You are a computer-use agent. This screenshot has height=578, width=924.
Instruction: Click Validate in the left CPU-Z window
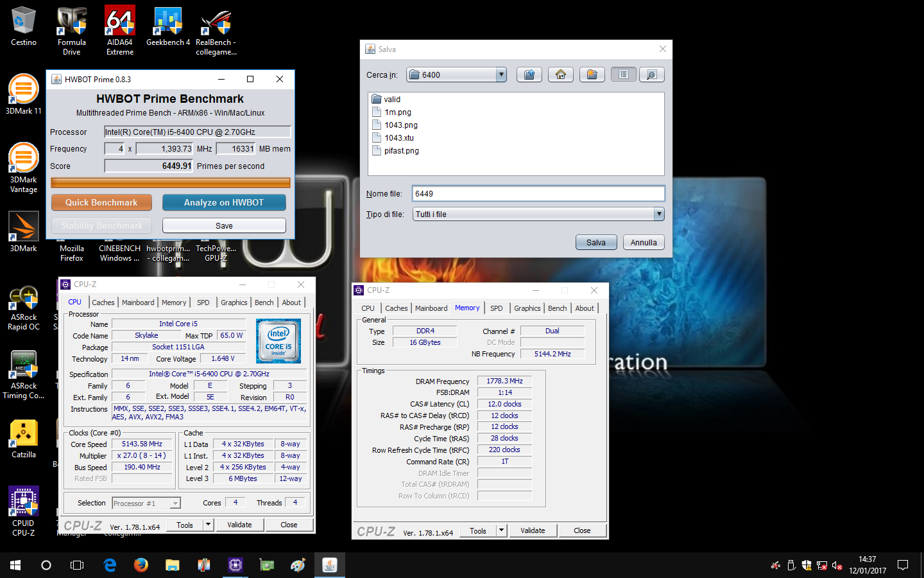[239, 525]
